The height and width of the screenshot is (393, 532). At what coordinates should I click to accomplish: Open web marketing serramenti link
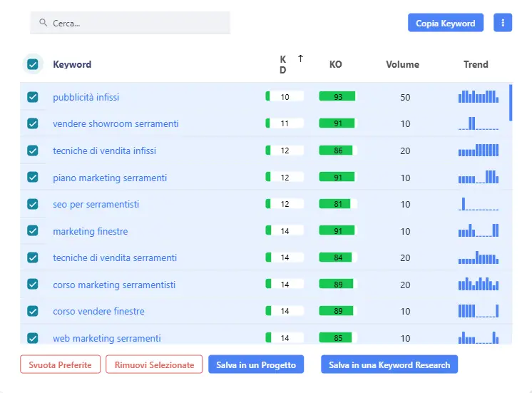tap(107, 338)
